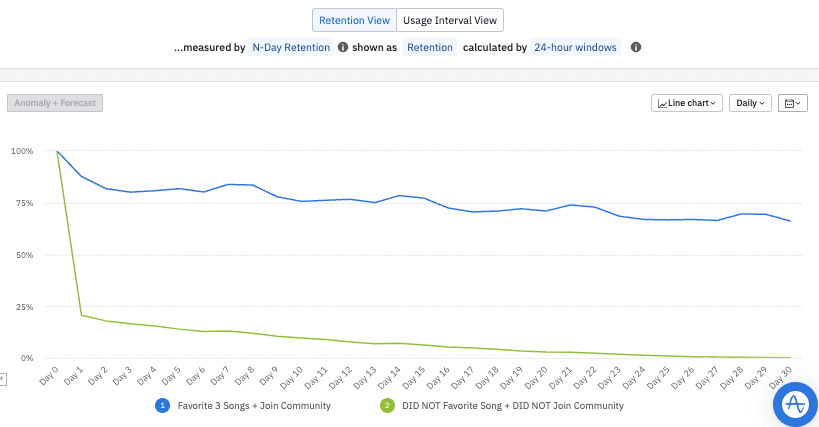Click the Anomaly + Forecast button
819x427 pixels.
pyautogui.click(x=55, y=103)
